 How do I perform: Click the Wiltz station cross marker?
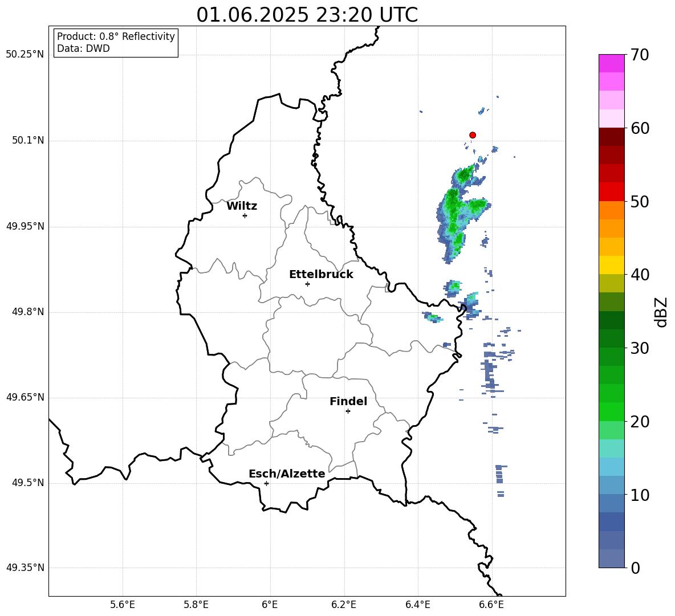[x=245, y=215]
